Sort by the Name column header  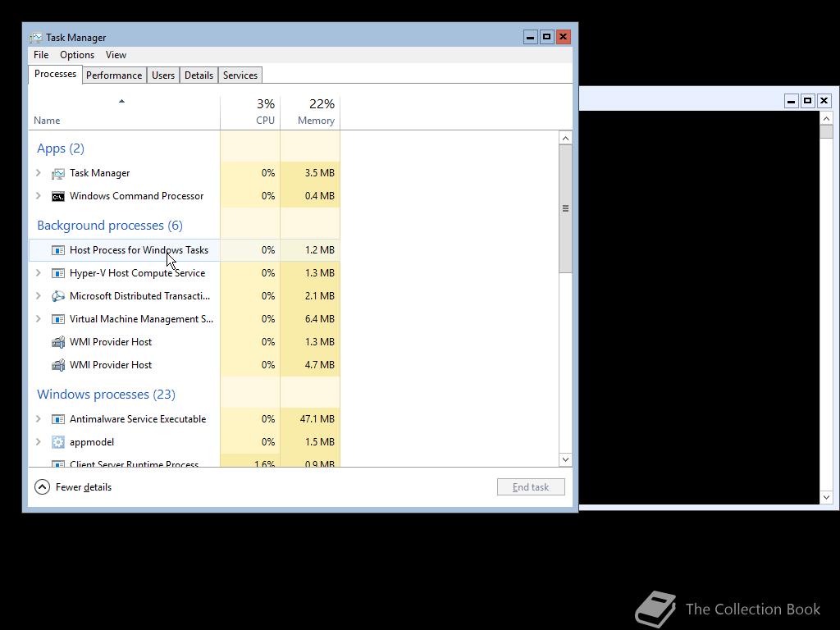tap(124, 113)
